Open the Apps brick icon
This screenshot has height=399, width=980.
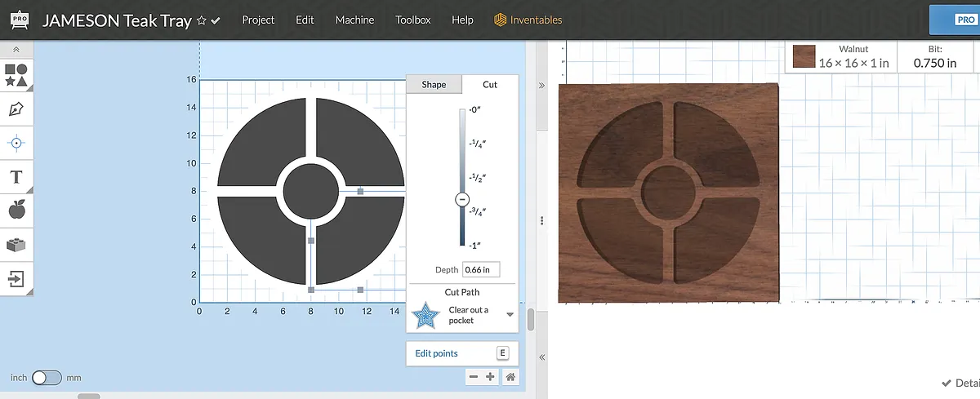click(x=16, y=244)
